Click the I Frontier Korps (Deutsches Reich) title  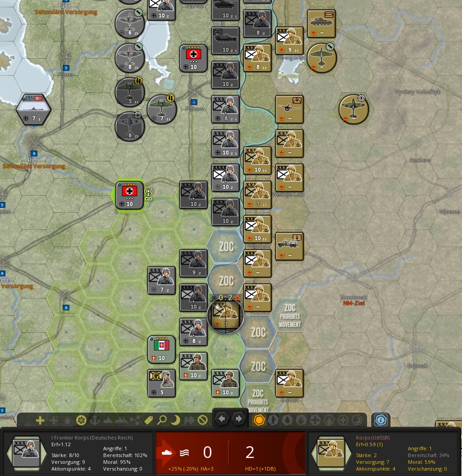pos(92,438)
